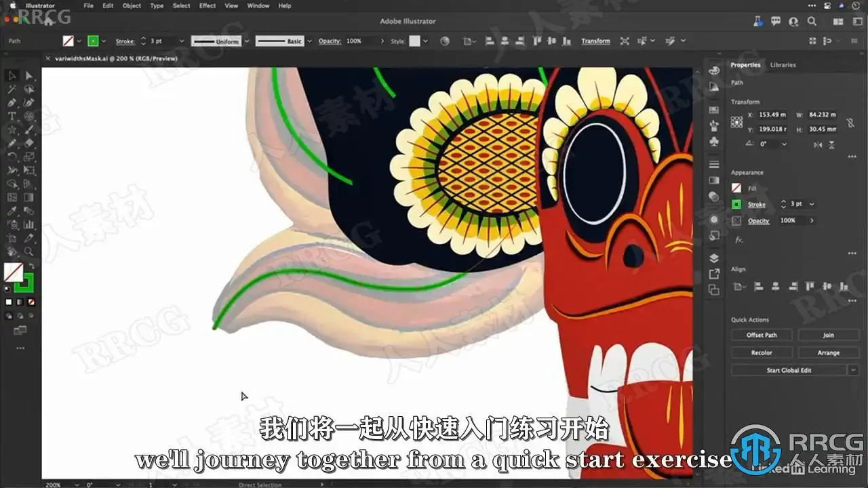Select the Type tool
The height and width of the screenshot is (488, 868).
pyautogui.click(x=12, y=116)
